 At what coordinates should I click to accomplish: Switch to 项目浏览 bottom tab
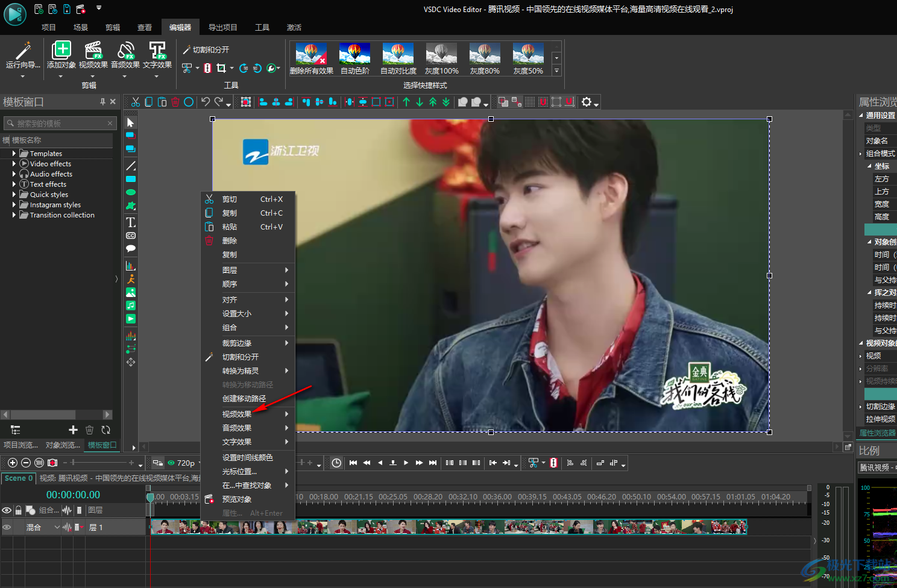point(20,445)
